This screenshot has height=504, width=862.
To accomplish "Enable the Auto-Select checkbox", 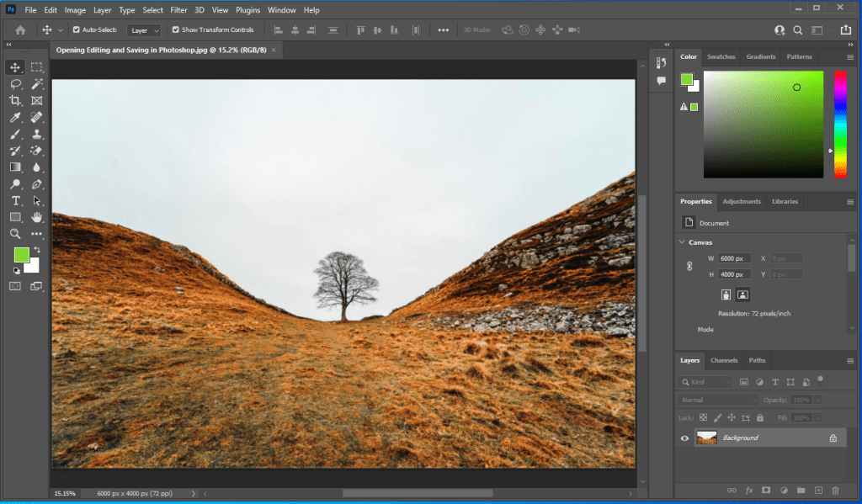I will point(77,29).
